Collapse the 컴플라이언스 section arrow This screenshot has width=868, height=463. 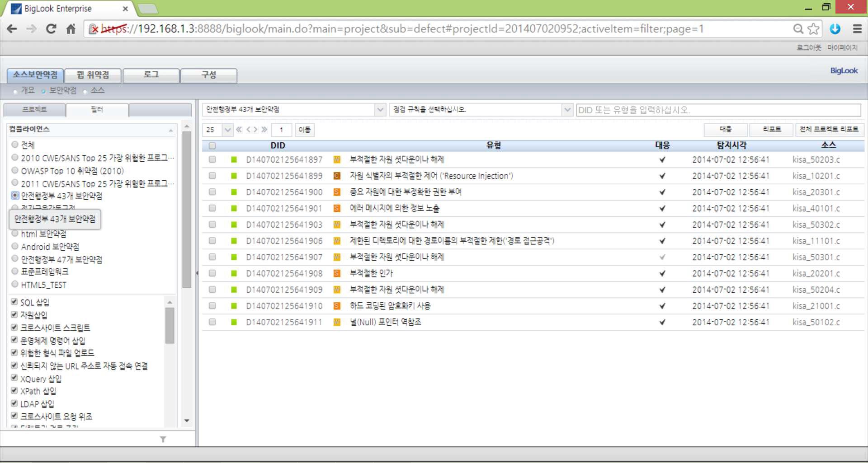click(x=171, y=130)
